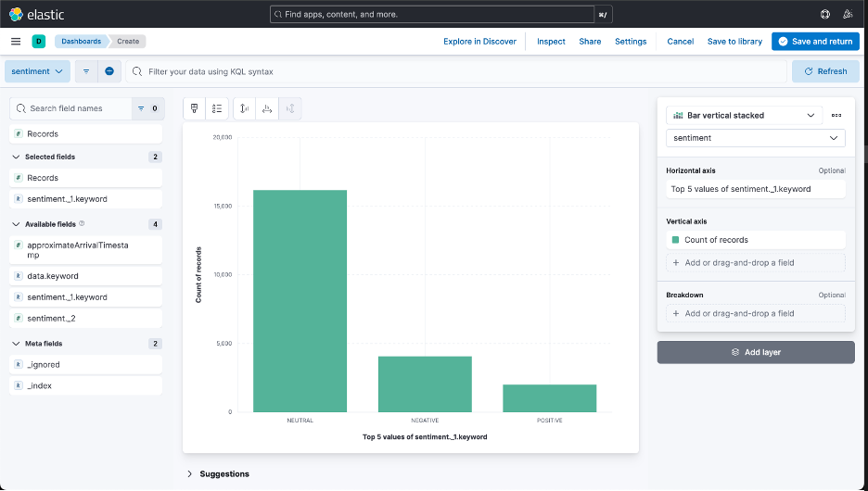Image resolution: width=868 pixels, height=491 pixels.
Task: Click the POSITIVE bar in chart
Action: coord(550,398)
